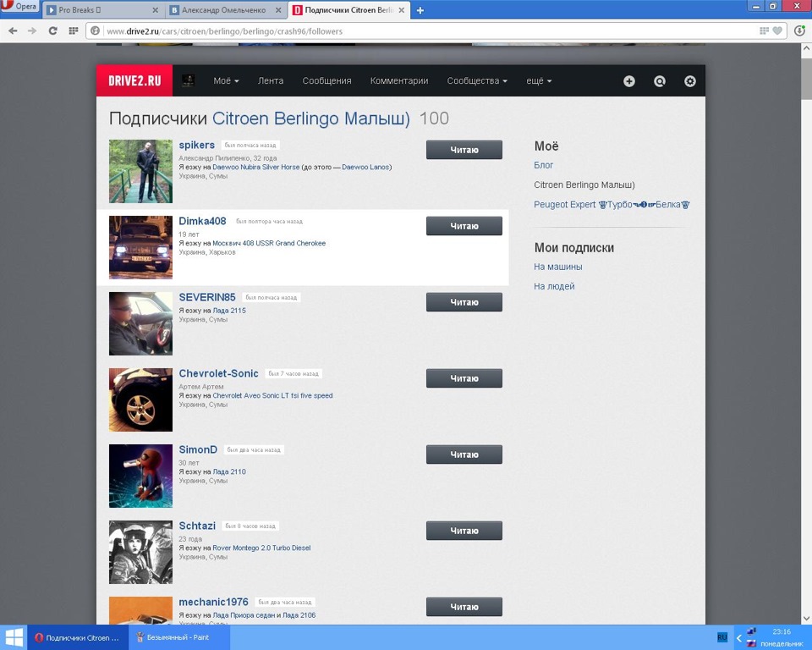Click Читаю button for SEVERIN85

click(x=464, y=302)
